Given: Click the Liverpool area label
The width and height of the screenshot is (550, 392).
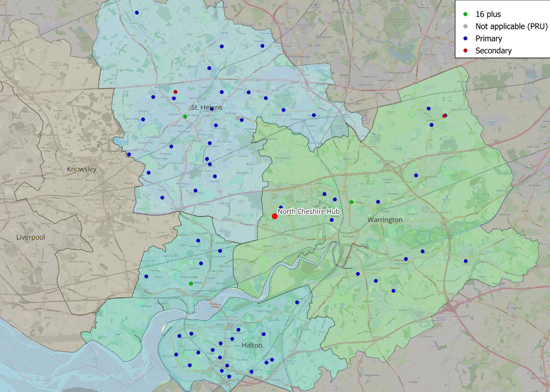Looking at the screenshot, I should click(30, 237).
